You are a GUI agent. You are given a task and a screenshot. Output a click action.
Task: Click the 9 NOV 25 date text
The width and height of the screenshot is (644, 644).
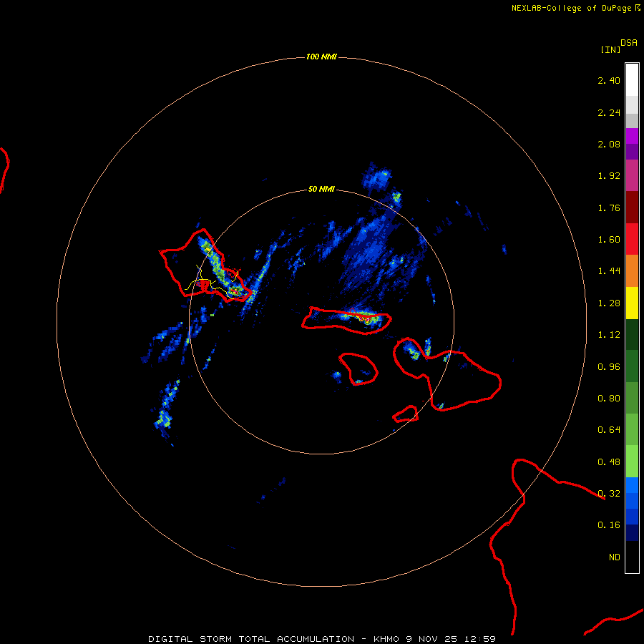[x=432, y=639]
